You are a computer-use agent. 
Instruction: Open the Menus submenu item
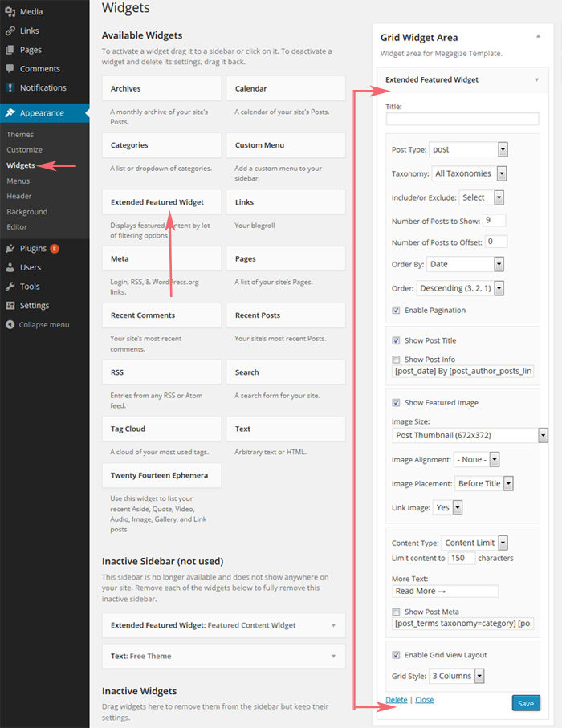18,181
